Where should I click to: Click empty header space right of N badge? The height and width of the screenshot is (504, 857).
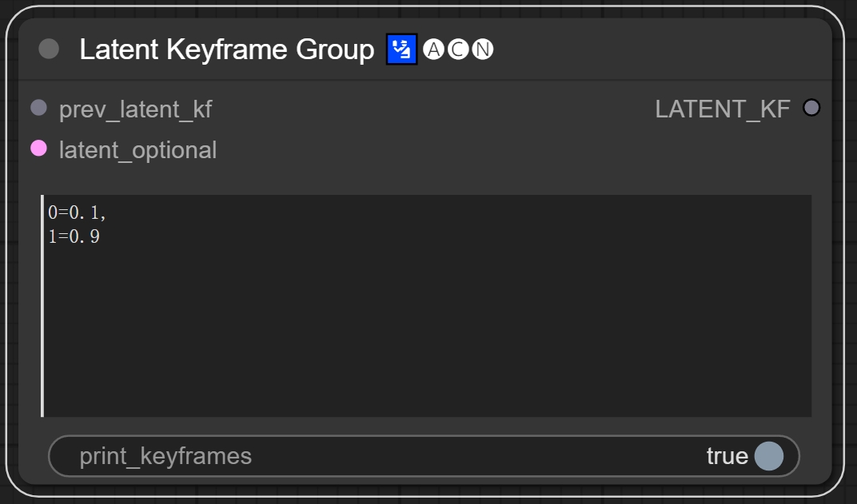coord(656,50)
